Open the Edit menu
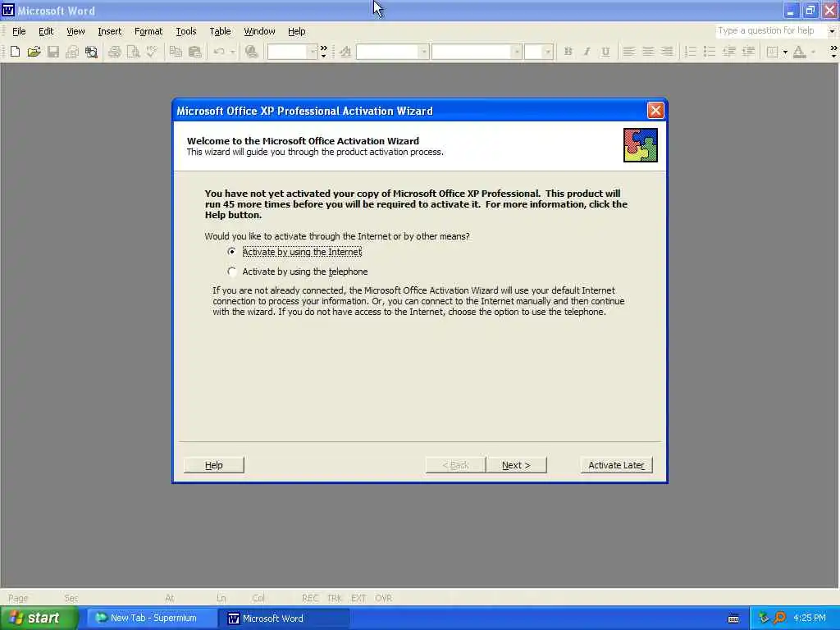 pyautogui.click(x=46, y=31)
